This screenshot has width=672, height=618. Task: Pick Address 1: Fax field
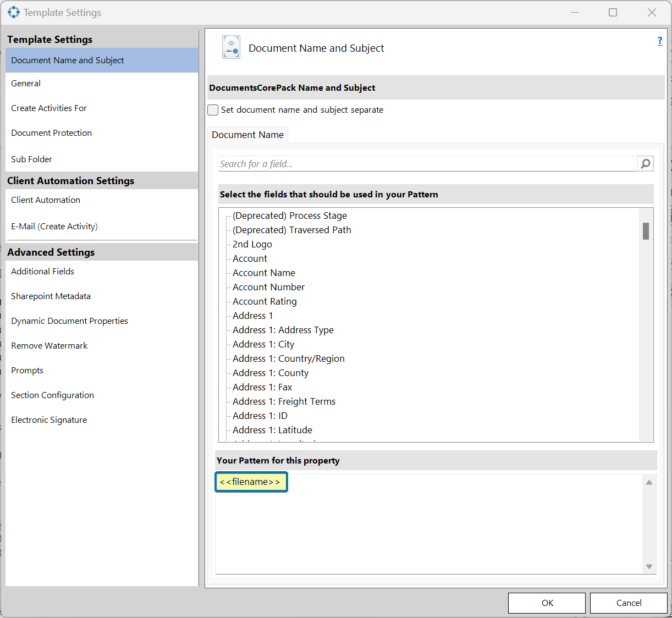[262, 387]
